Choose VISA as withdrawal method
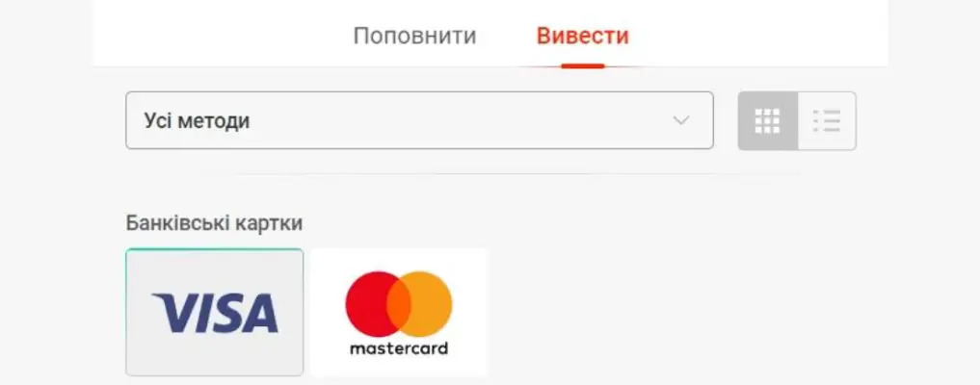Screen dimensions: 980x385 point(215,312)
